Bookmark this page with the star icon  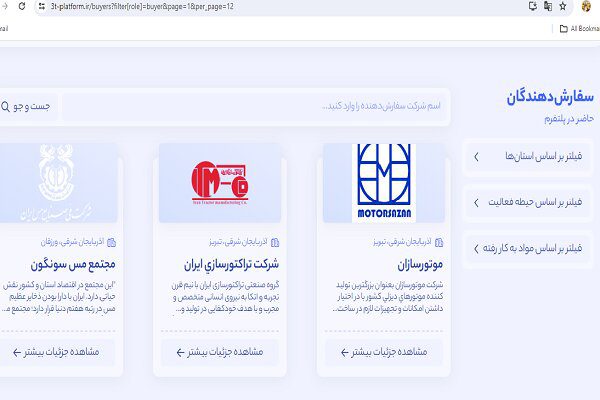pyautogui.click(x=563, y=6)
